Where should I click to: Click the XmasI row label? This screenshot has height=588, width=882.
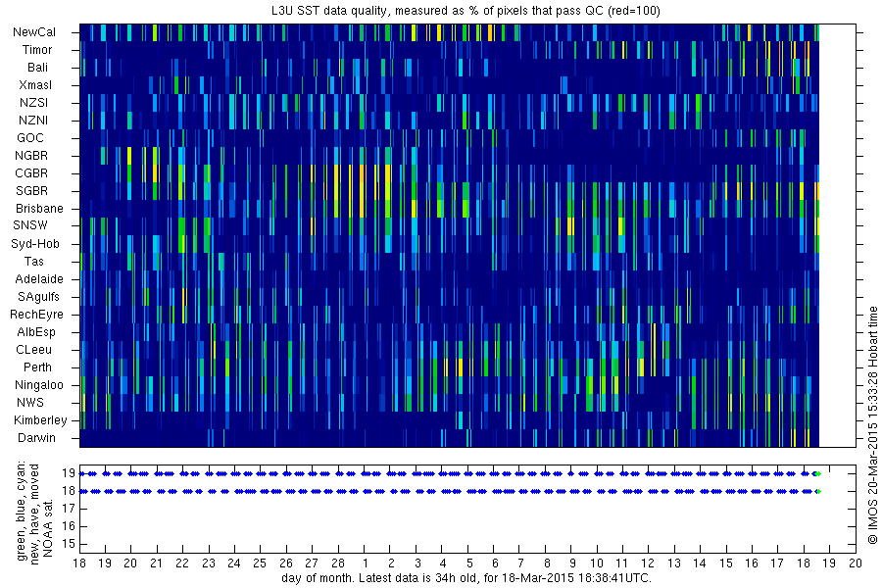coord(35,85)
